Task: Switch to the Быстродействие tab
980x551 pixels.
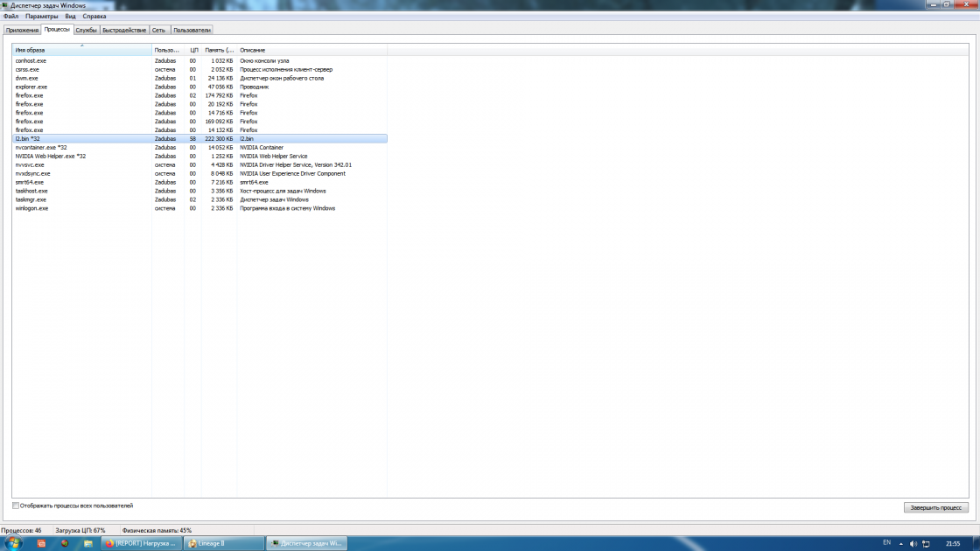Action: click(123, 30)
